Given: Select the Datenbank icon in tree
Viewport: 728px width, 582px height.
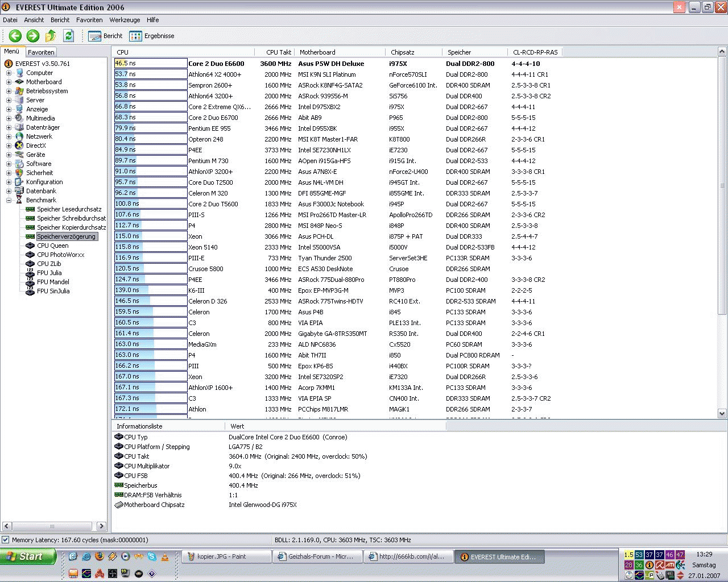Looking at the screenshot, I should (19, 191).
